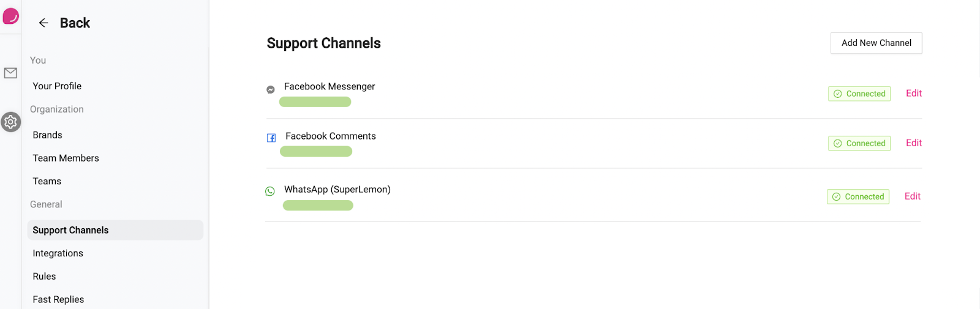Navigate to Rules section

tap(44, 277)
